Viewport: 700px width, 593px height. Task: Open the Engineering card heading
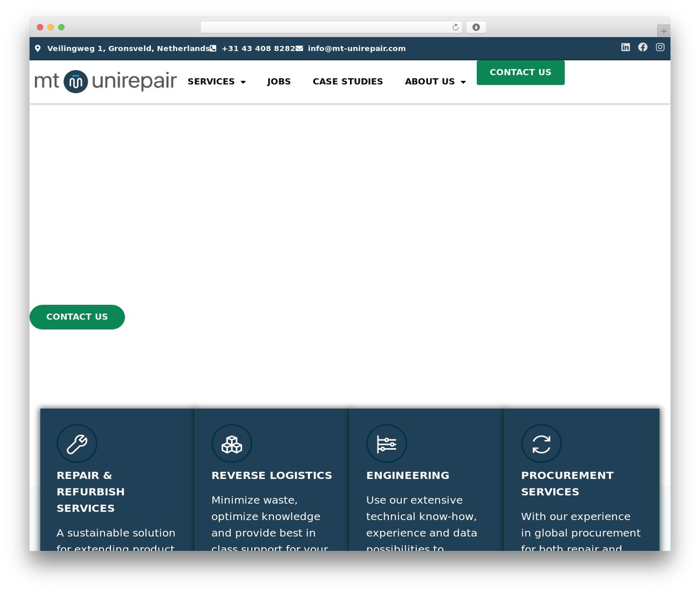click(408, 475)
